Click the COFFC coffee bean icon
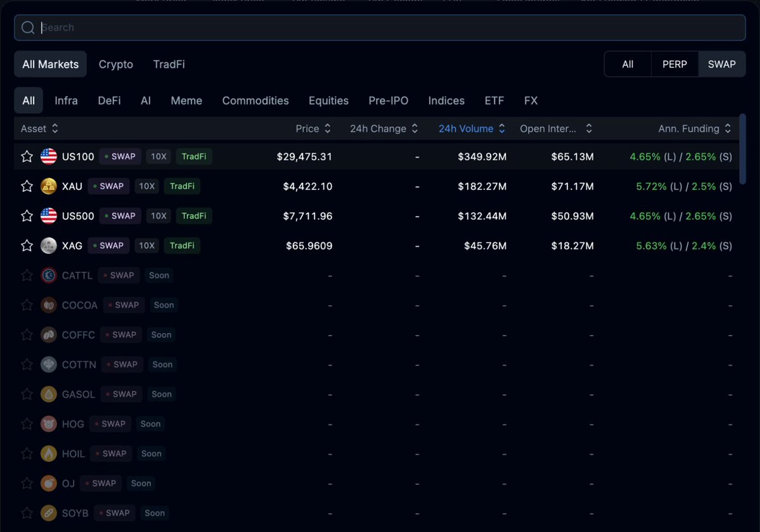760x532 pixels. point(48,335)
